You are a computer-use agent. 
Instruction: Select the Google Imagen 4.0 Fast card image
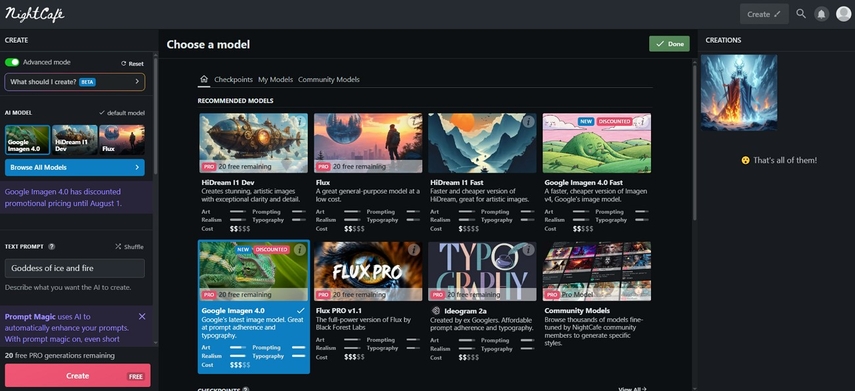click(597, 143)
